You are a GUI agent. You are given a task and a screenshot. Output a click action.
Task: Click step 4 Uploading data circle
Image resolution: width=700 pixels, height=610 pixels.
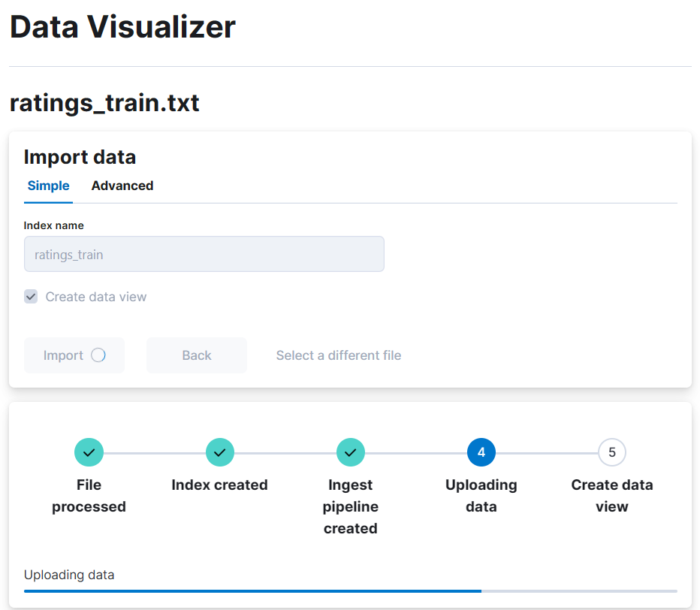481,452
